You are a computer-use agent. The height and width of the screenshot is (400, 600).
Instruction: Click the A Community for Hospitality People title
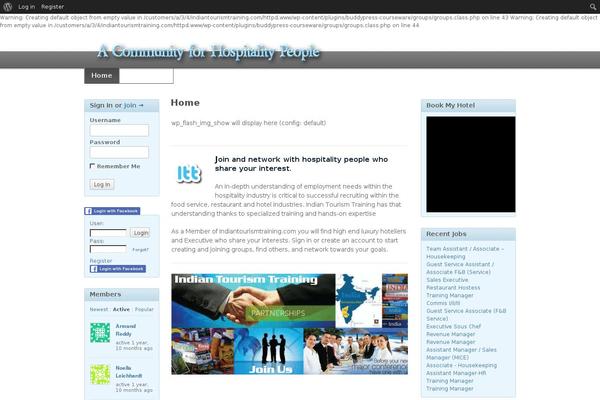209,52
